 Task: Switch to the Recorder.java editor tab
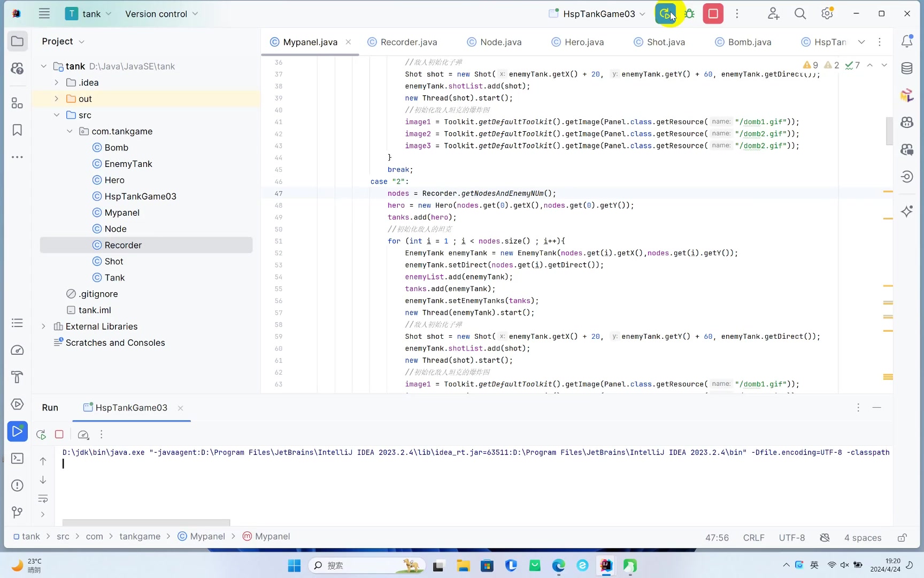[409, 42]
